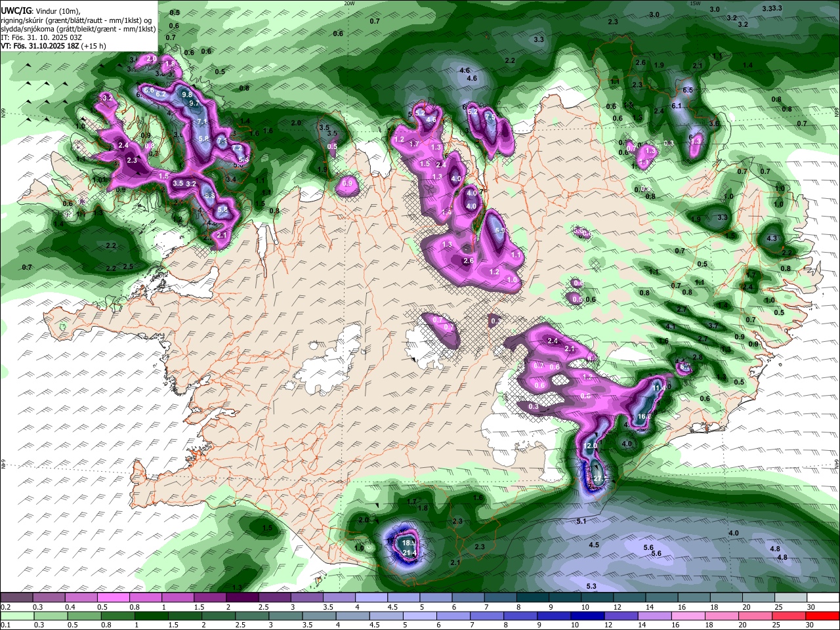Click the 0.2 label on the upper legend row
Screen dimensions: 840x630
coord(5,607)
